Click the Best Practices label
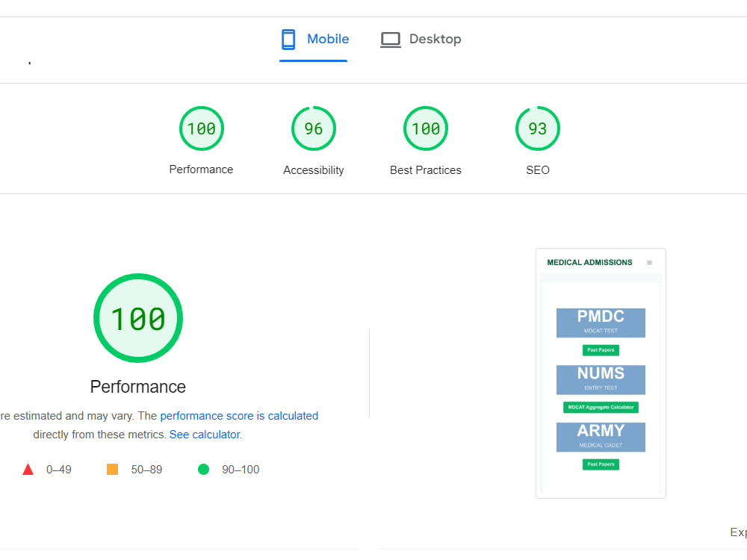747x560 pixels. [426, 170]
